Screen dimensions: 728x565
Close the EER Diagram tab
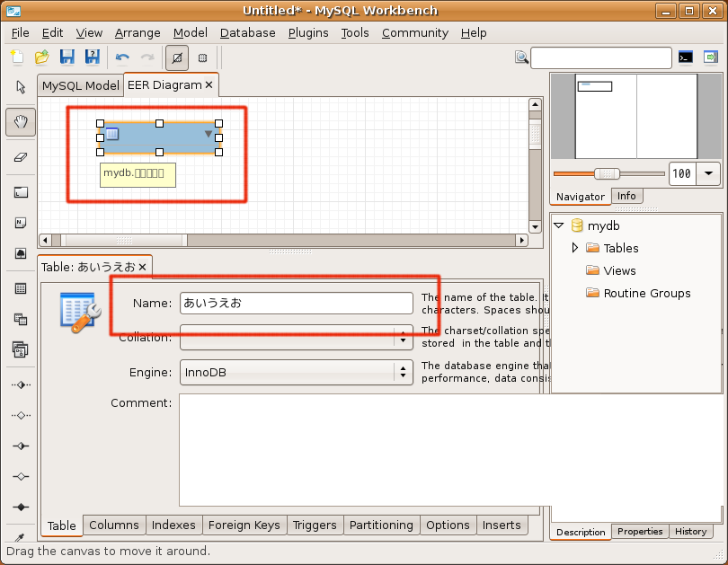click(209, 84)
